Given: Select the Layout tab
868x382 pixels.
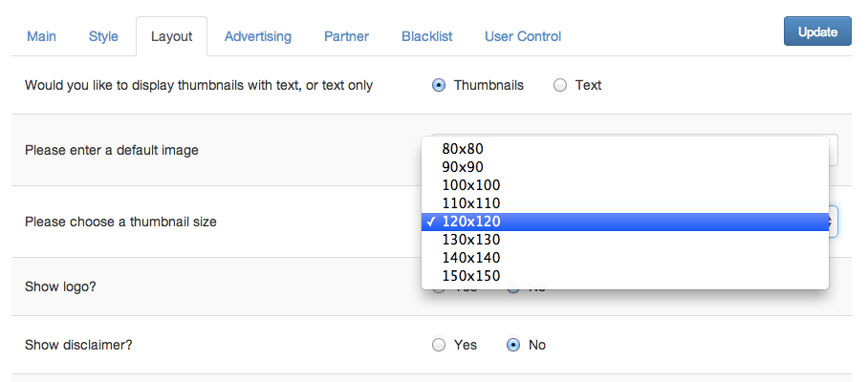Looking at the screenshot, I should click(171, 36).
